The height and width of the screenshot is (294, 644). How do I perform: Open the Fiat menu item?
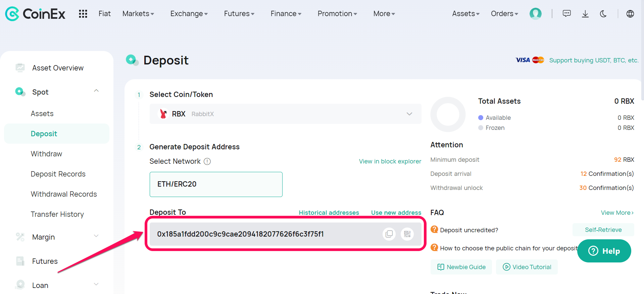pos(104,14)
